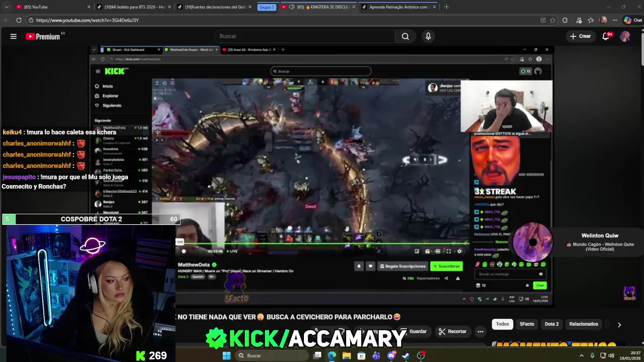
Task: Open the Windows Start menu
Action: coord(226,355)
